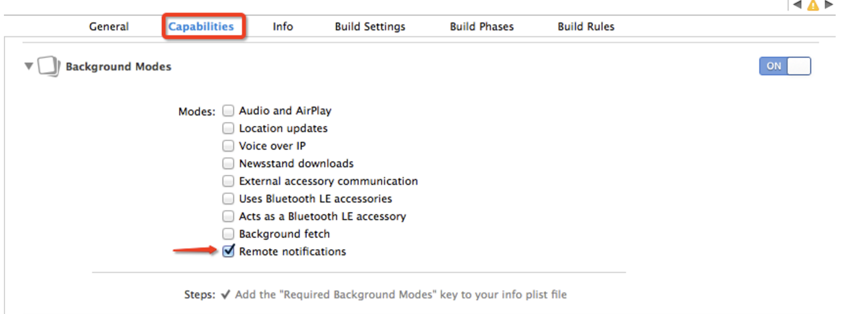
Task: Click the yellow warning triangle icon
Action: coord(813,5)
